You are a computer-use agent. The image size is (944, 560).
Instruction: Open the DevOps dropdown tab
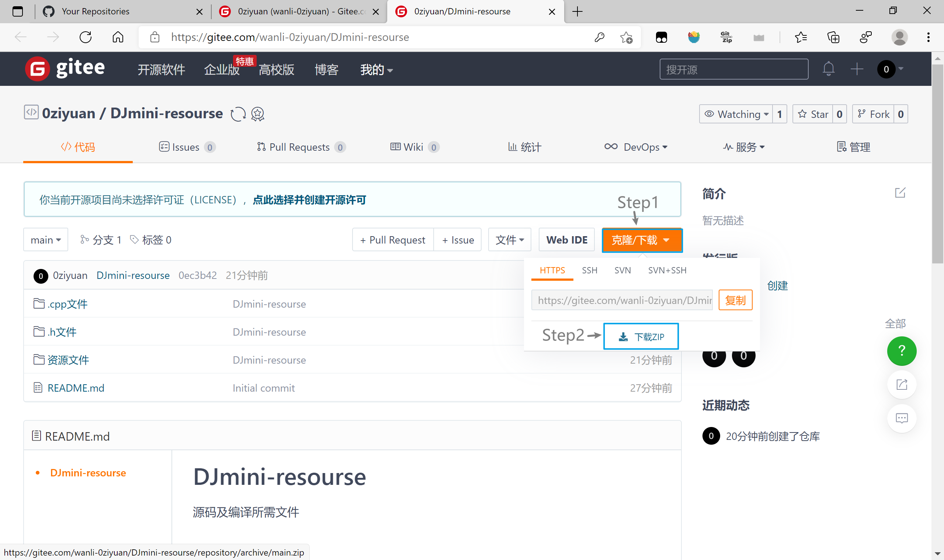coord(635,147)
